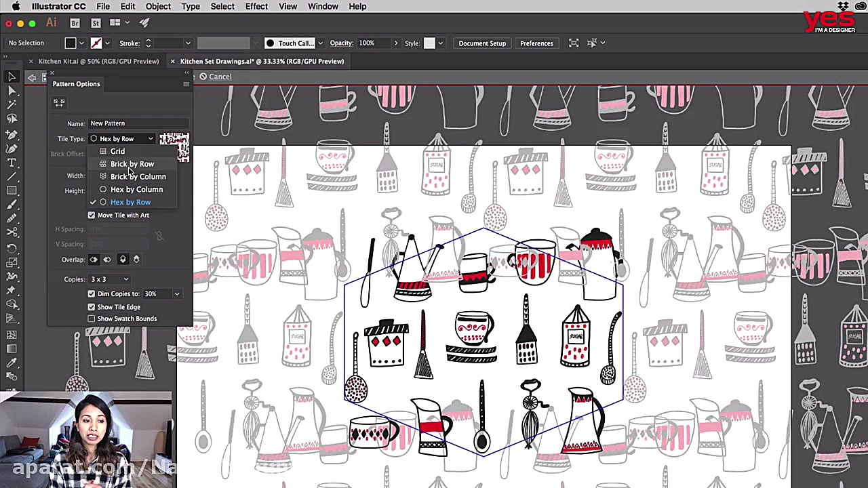The width and height of the screenshot is (868, 488).
Task: Select the Type tool
Action: point(12,163)
